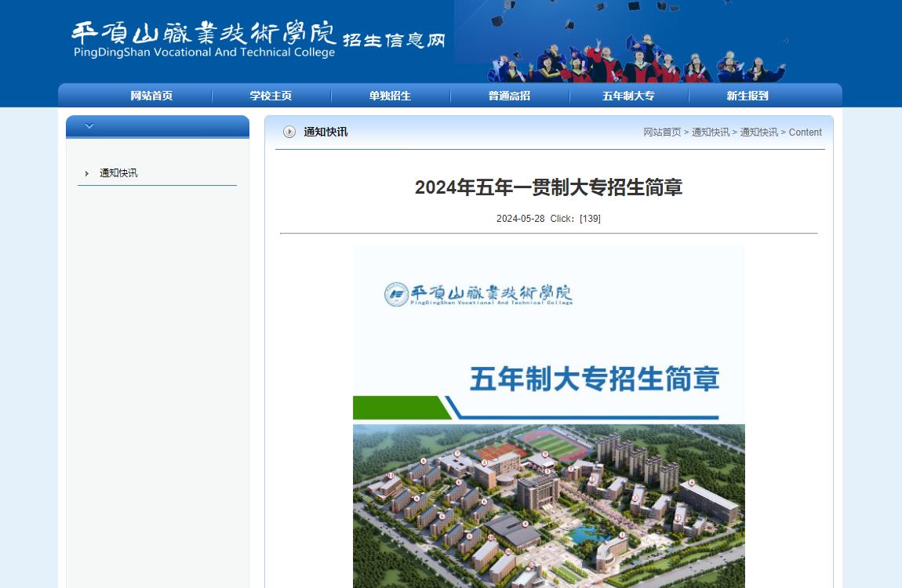Click the 网站首页 breadcrumb link
902x588 pixels.
(662, 132)
